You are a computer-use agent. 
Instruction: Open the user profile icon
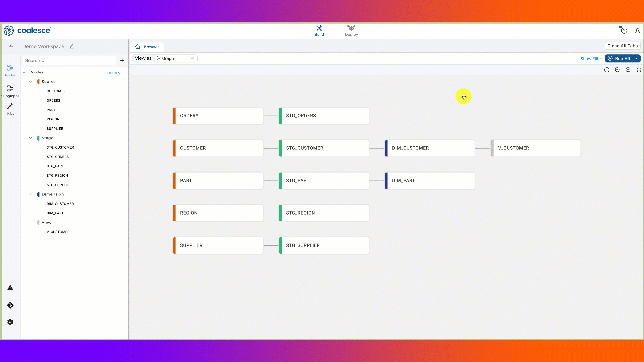coord(637,30)
